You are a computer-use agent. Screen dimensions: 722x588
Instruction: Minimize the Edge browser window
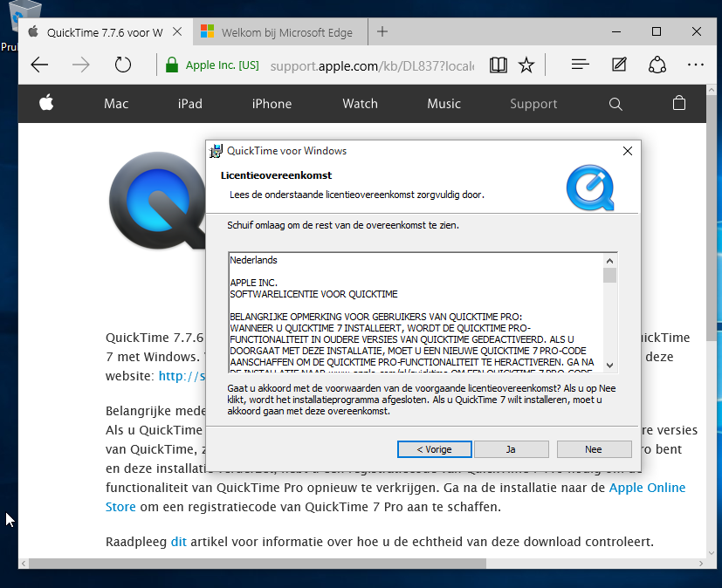point(616,31)
